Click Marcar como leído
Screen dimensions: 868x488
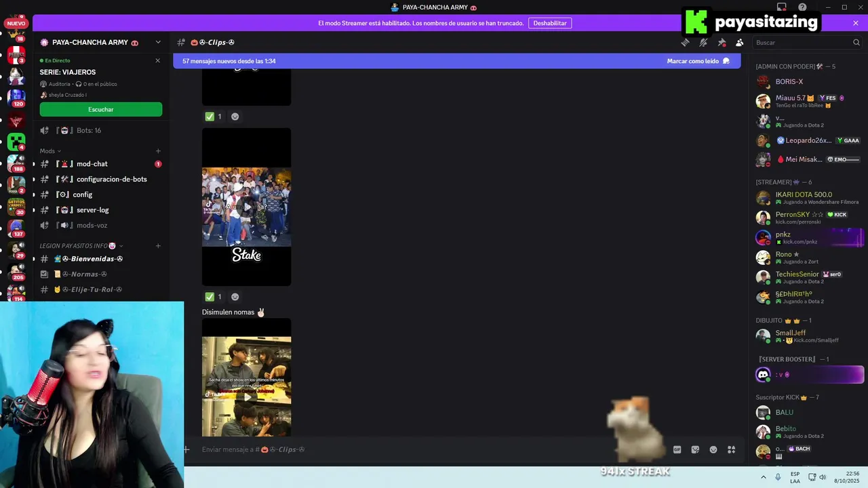point(698,61)
